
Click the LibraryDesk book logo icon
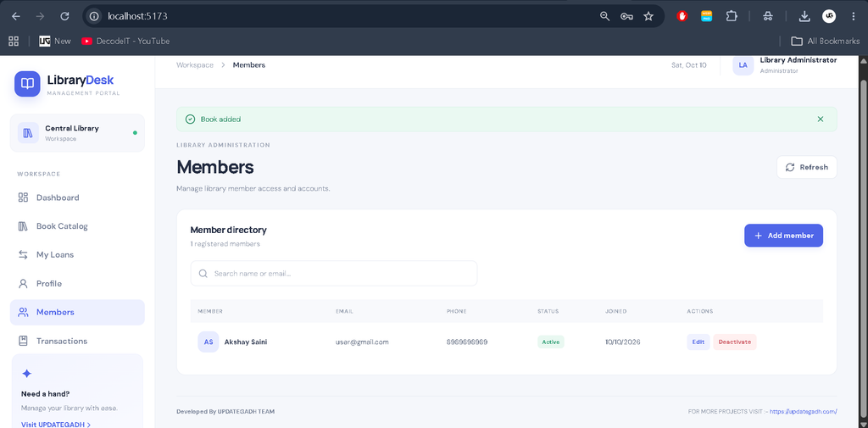pos(27,84)
